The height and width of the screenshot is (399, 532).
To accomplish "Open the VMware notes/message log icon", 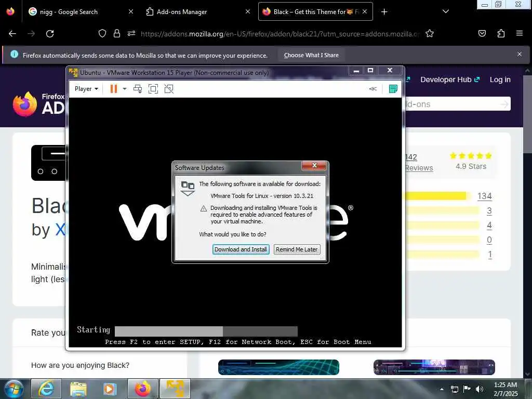I will 393,89.
